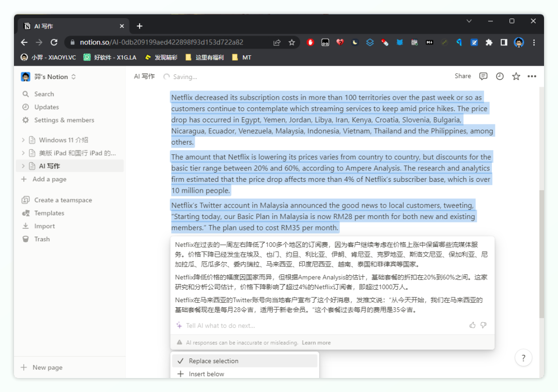The image size is (558, 392).
Task: Choose Replace selection from the AI menu
Action: (x=245, y=360)
